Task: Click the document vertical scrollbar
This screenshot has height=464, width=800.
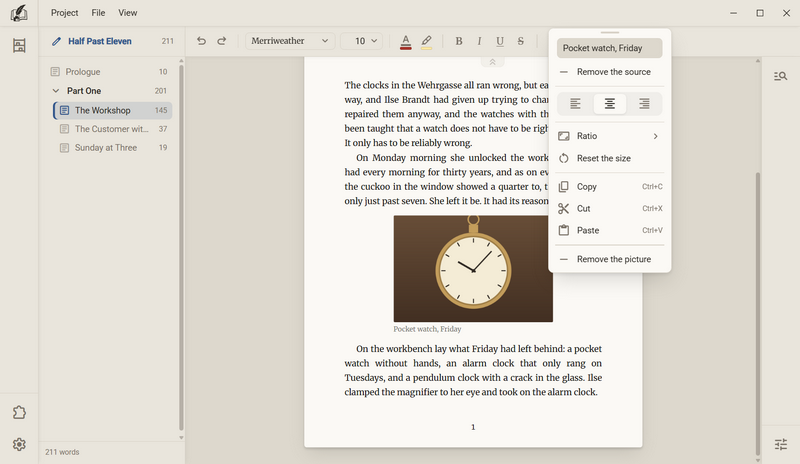Action: click(758, 314)
